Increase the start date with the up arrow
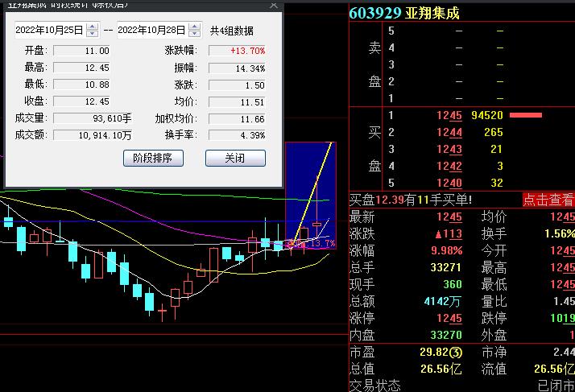Image resolution: width=575 pixels, height=392 pixels. (93, 27)
